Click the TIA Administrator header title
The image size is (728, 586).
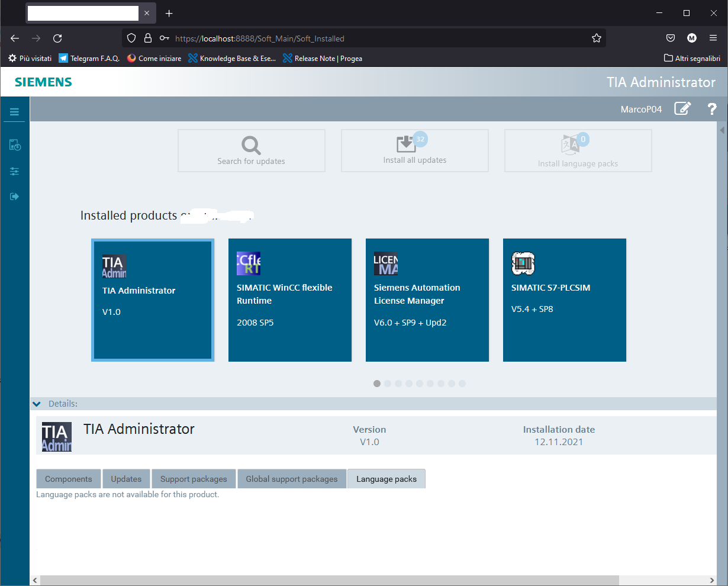(661, 82)
